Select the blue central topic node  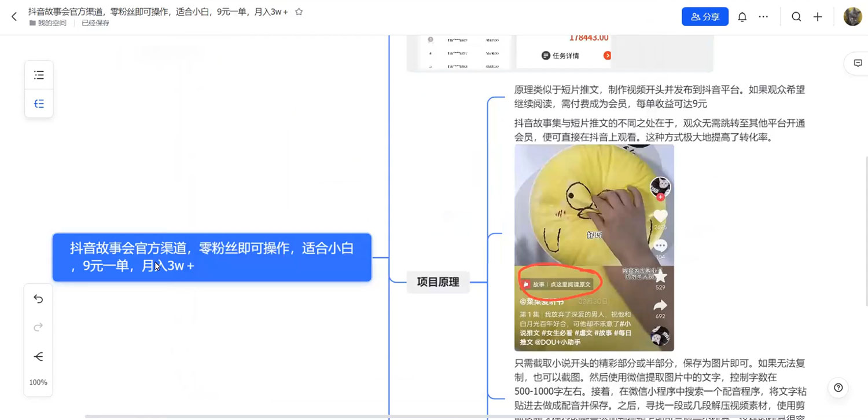[x=212, y=257]
